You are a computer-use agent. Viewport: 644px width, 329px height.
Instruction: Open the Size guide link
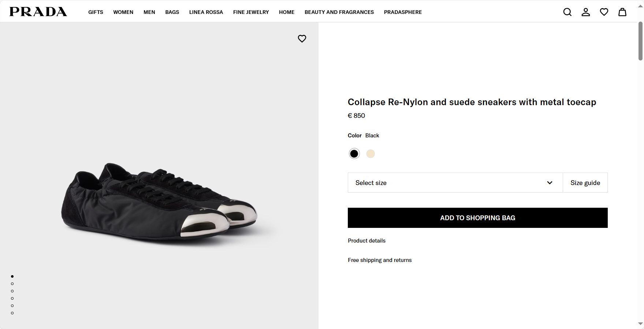point(585,183)
